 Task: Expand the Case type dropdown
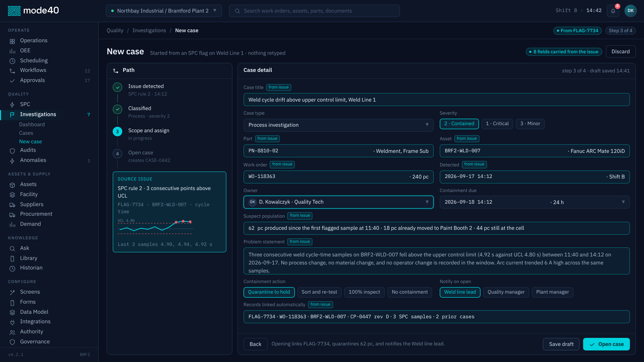coord(338,125)
